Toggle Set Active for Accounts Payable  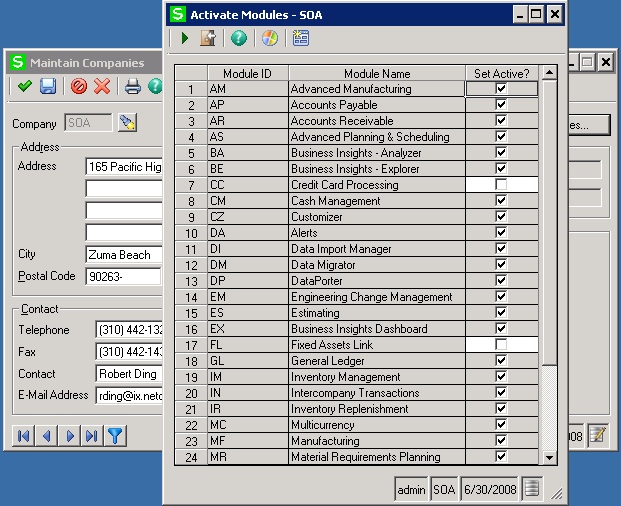click(501, 105)
